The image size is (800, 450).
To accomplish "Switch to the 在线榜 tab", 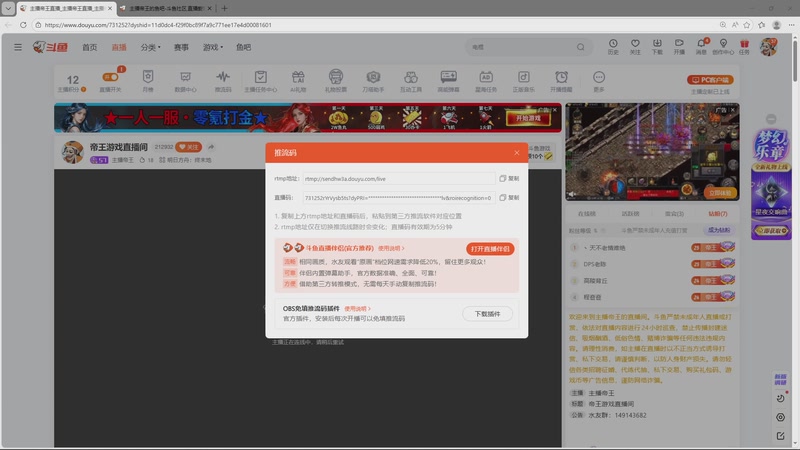I will [x=587, y=214].
